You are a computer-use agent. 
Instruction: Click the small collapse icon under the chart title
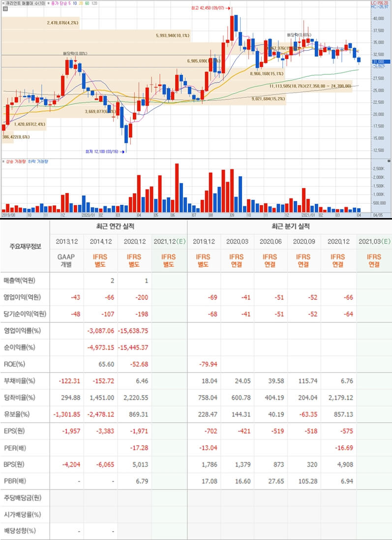point(5,9)
